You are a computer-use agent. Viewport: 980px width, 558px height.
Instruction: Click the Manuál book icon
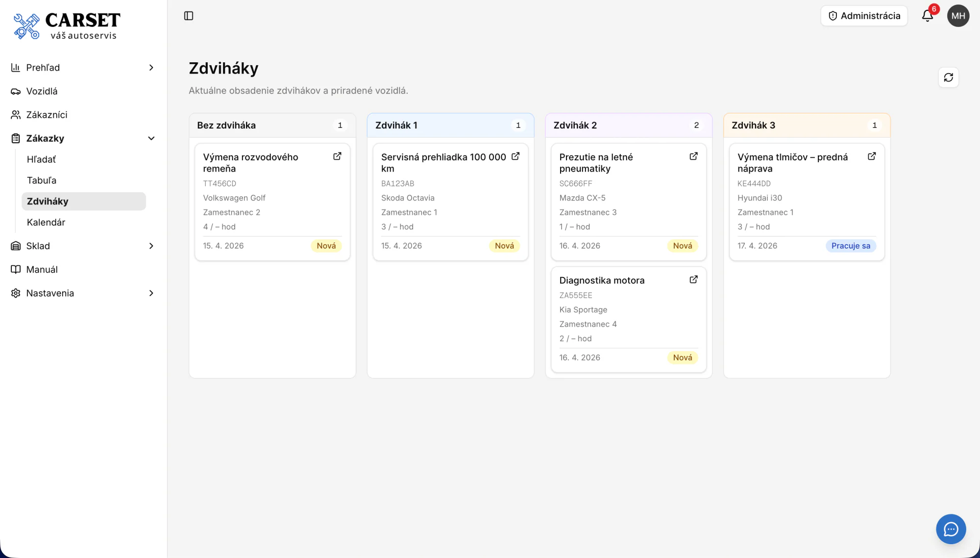[16, 269]
